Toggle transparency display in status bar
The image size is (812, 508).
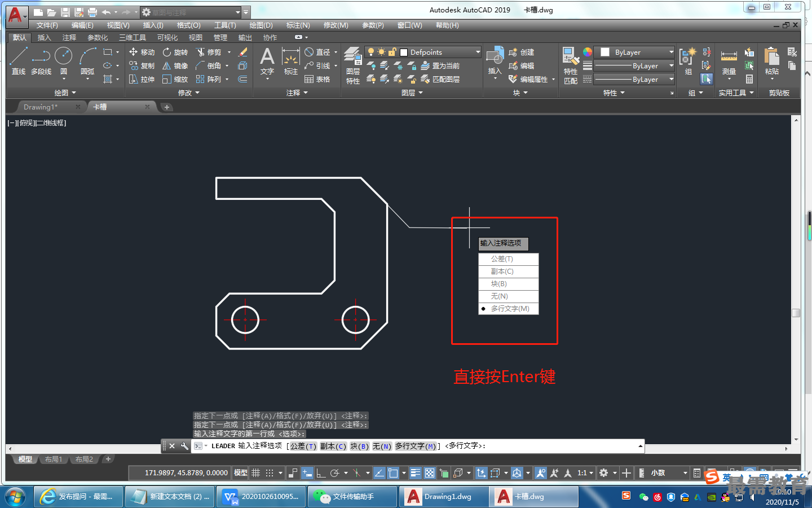(430, 473)
